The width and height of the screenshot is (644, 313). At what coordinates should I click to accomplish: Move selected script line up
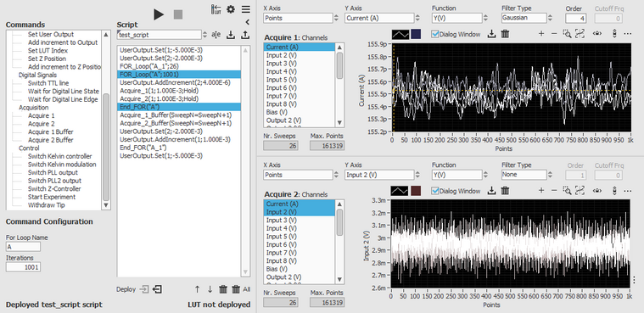tap(197, 289)
